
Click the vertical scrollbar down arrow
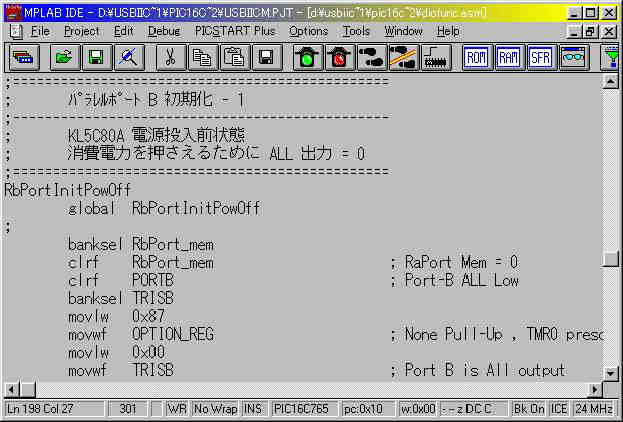click(611, 370)
